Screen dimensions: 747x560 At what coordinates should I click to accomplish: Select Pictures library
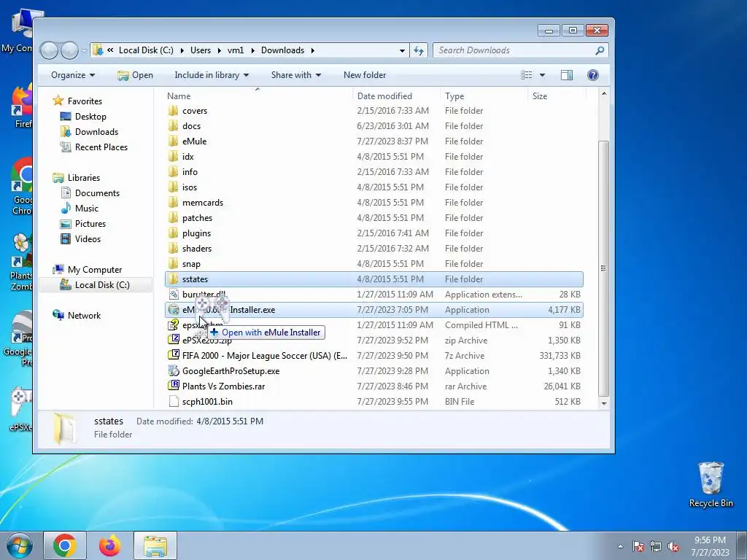[90, 224]
